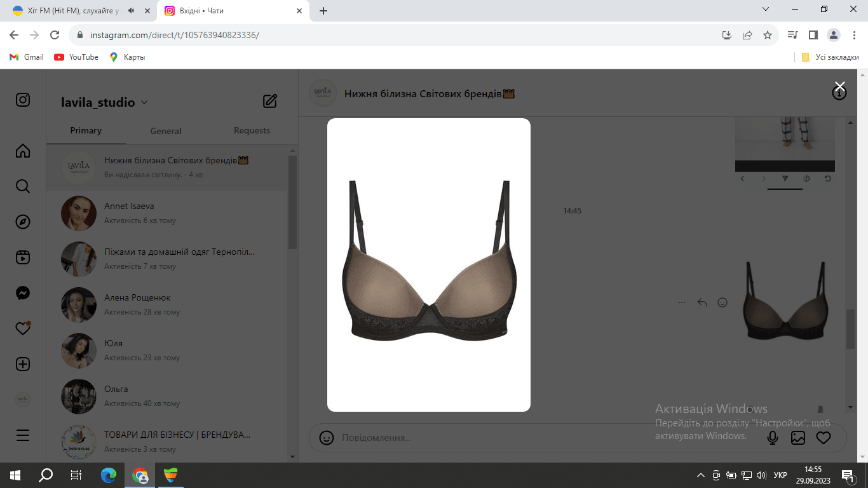Open the Chrome three-dot menu
Screen dimensions: 868x488
coord(854,35)
